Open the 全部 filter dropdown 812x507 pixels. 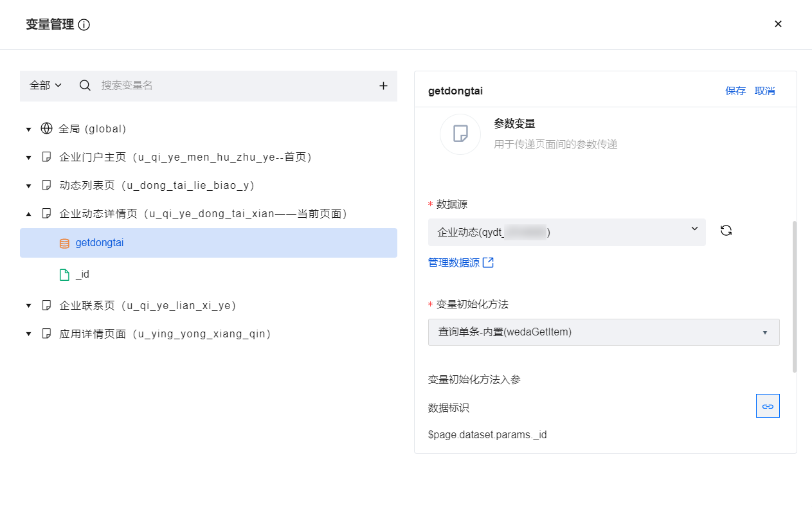coord(46,85)
